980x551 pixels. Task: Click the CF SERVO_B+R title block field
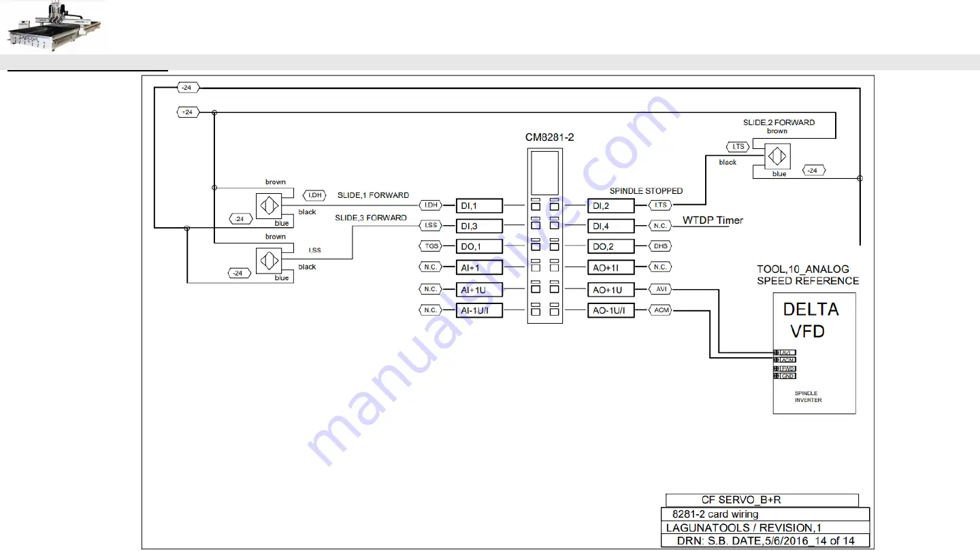point(762,500)
